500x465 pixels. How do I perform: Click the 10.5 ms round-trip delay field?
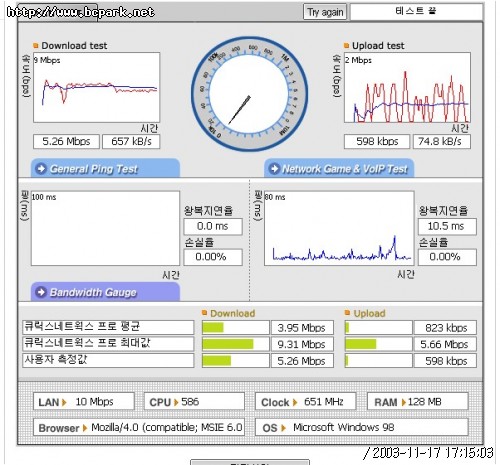[447, 226]
